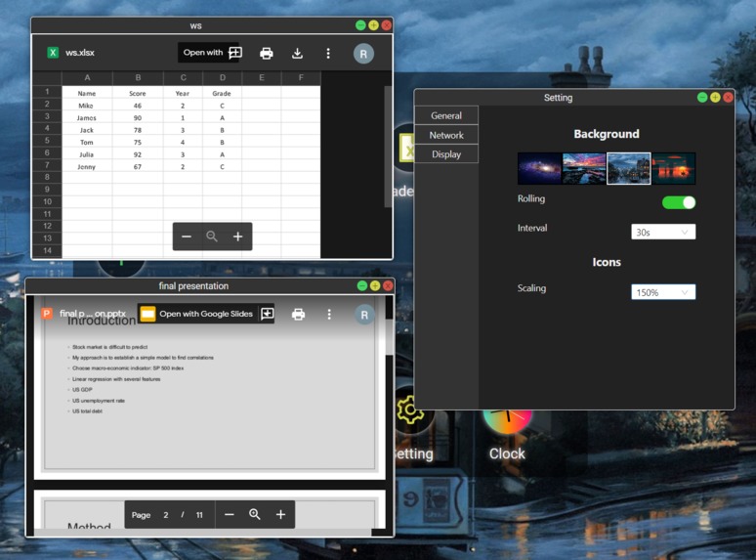The height and width of the screenshot is (560, 756).
Task: Click the orange P PowerPoint file icon
Action: tap(47, 314)
